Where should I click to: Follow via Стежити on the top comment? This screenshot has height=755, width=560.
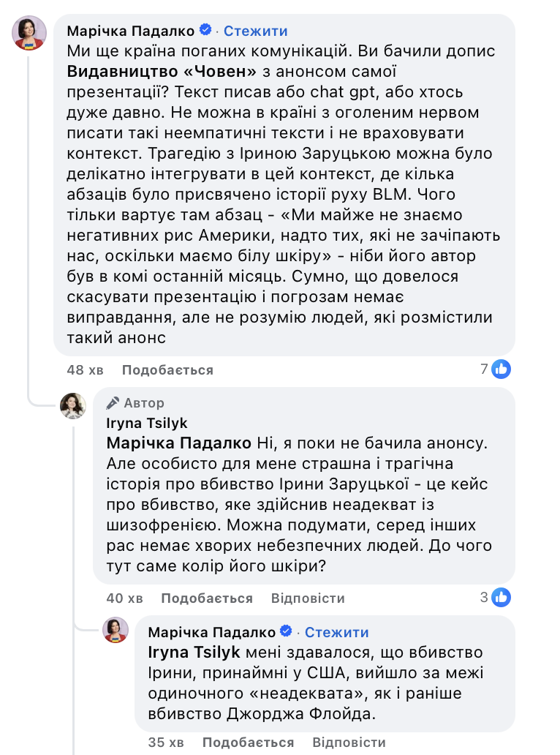[x=255, y=31]
